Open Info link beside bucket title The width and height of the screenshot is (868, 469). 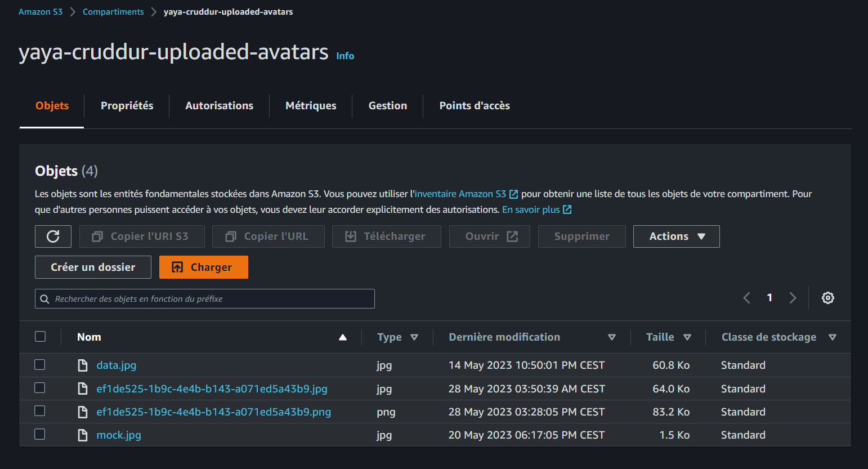click(x=345, y=56)
